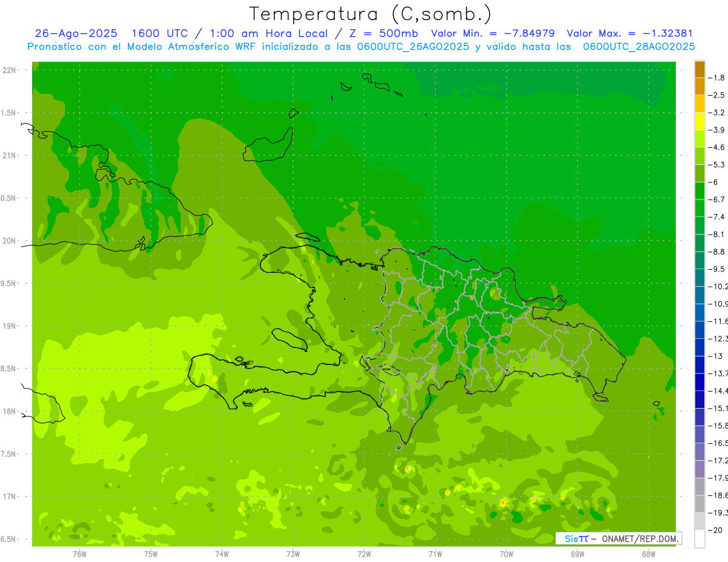Image resolution: width=728 pixels, height=562 pixels.
Task: Click the "Valor Min. = -7.84979" text
Action: [x=493, y=33]
